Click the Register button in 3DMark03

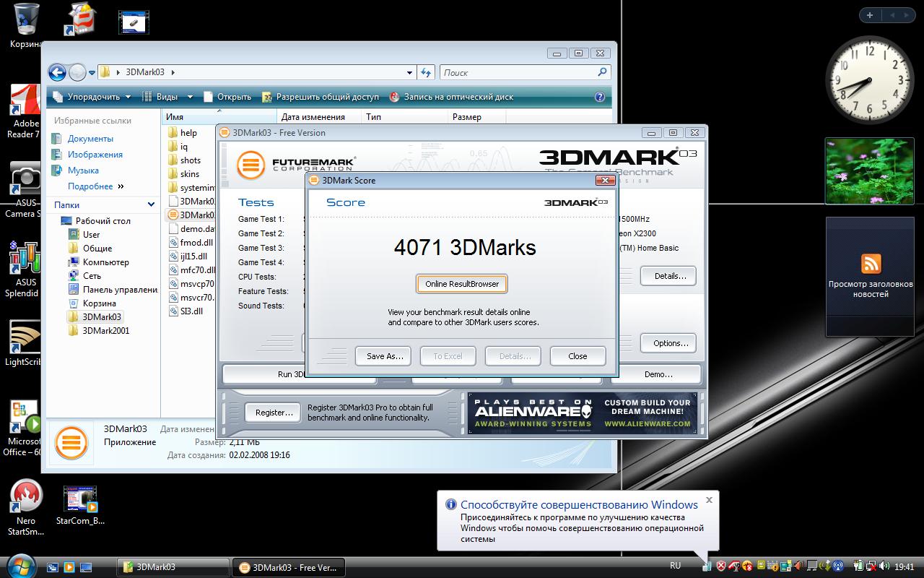pyautogui.click(x=274, y=413)
